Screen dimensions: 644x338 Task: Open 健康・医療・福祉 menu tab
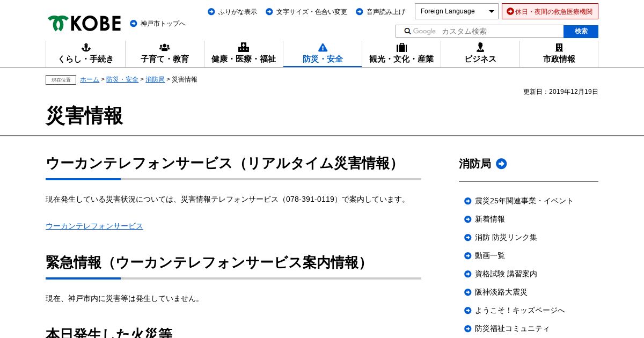pos(244,54)
